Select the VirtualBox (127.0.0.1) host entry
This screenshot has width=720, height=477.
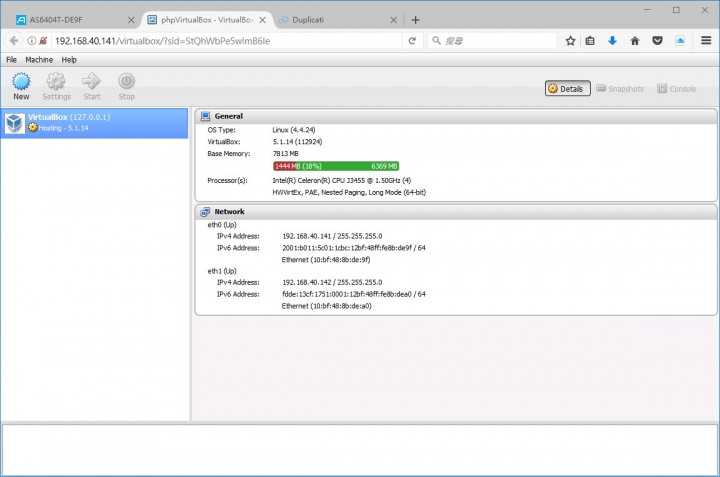point(94,123)
